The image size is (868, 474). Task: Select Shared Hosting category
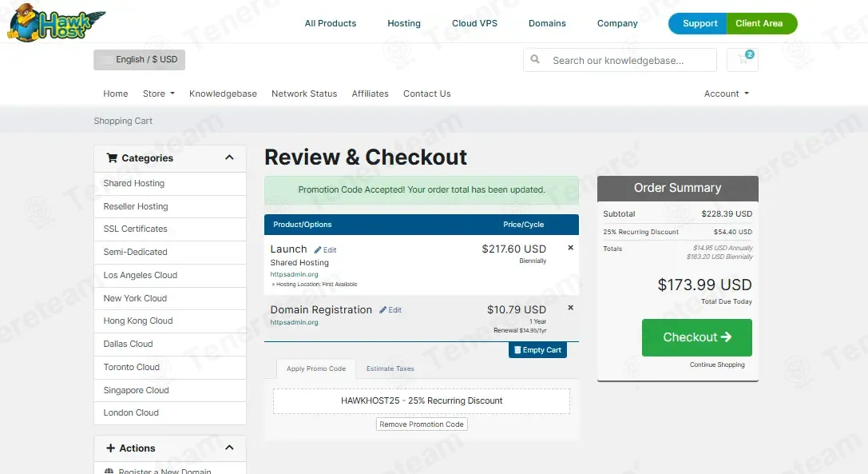click(170, 184)
